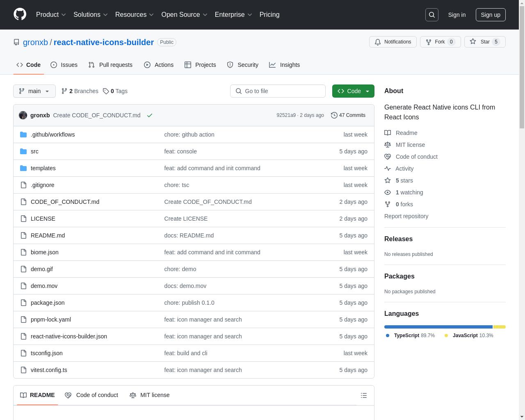Click the TypeScript 89.7% language link

click(x=410, y=336)
